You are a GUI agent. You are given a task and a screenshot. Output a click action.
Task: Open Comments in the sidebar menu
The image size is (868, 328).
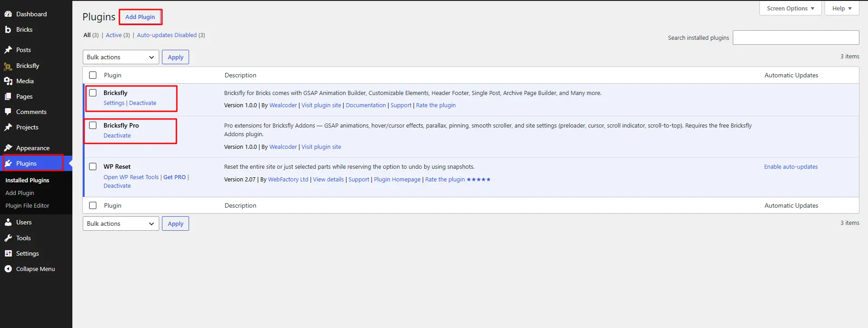click(31, 112)
